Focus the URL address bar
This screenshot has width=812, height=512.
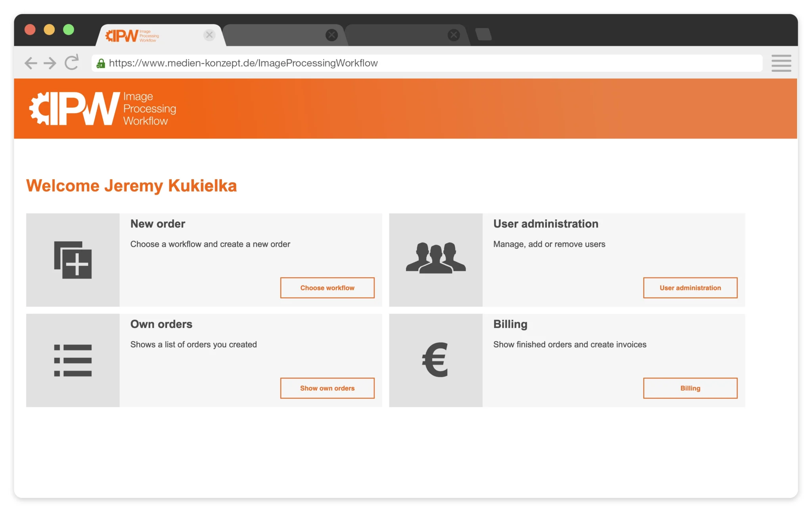427,63
